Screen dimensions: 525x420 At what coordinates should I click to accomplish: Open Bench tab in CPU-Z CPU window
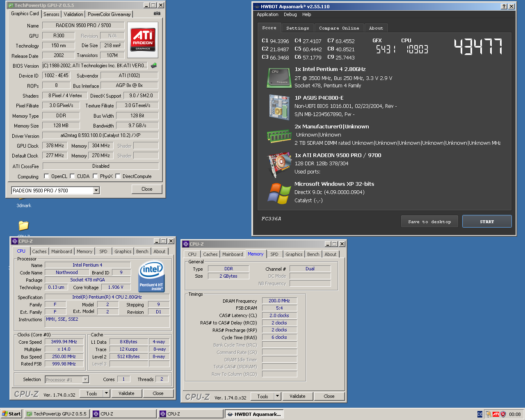pyautogui.click(x=142, y=251)
